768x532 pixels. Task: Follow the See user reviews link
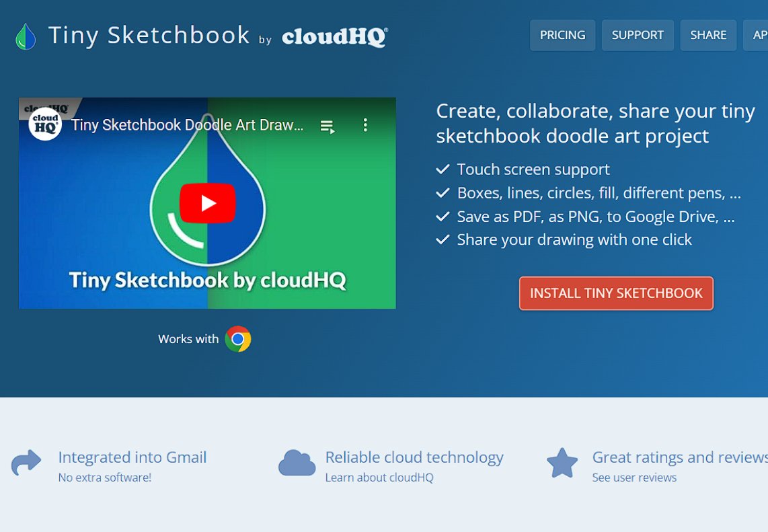pos(634,477)
